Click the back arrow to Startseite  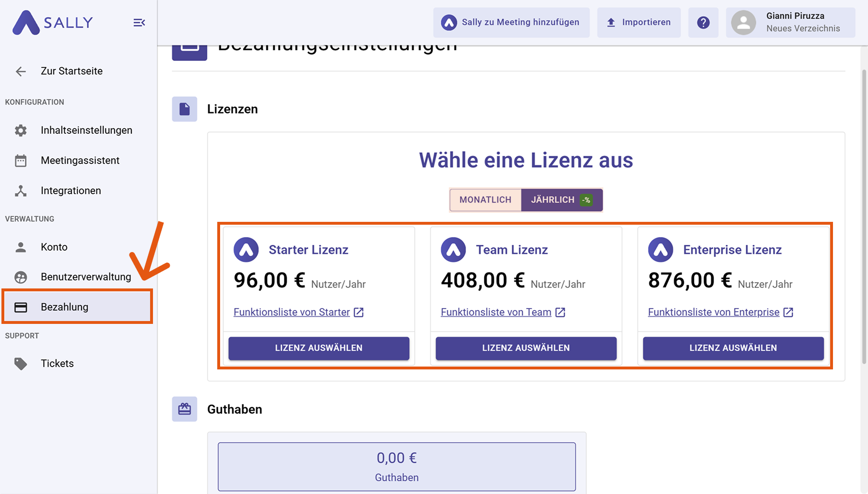tap(21, 71)
